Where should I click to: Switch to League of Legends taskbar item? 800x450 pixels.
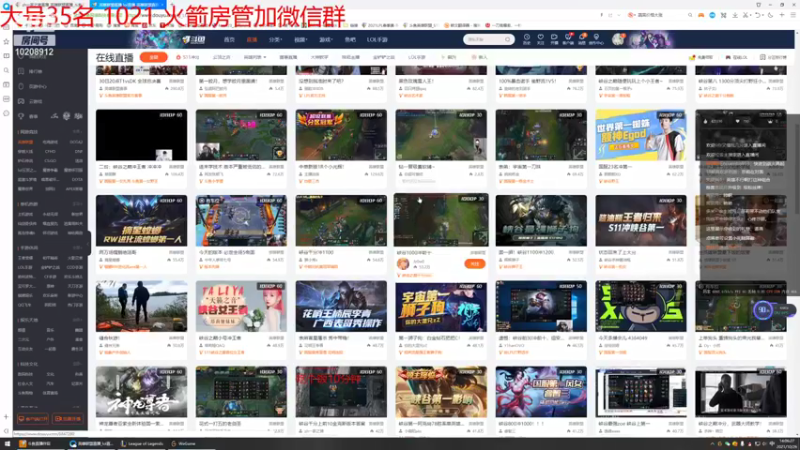tap(142, 444)
